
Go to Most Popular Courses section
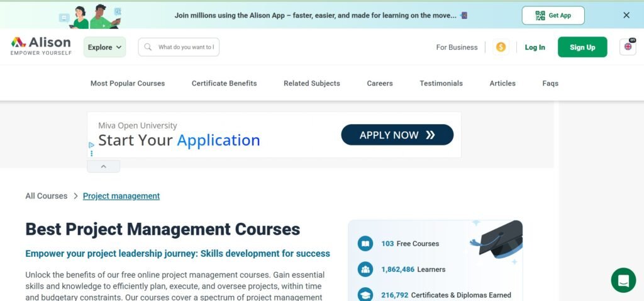point(128,83)
